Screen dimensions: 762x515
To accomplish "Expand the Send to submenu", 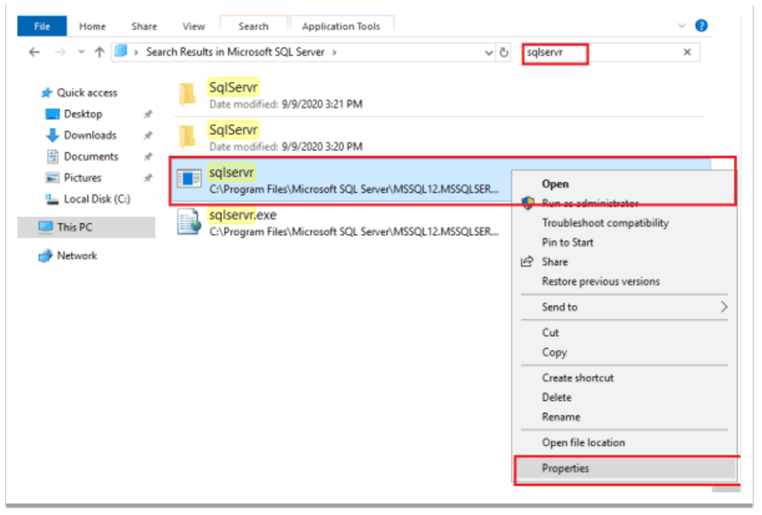I will pyautogui.click(x=624, y=307).
